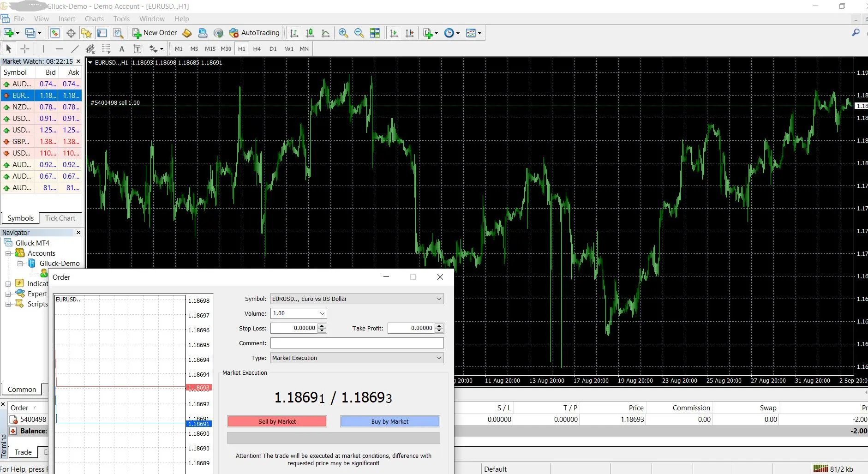Image resolution: width=868 pixels, height=474 pixels.
Task: Select the text label tool (A)
Action: [122, 48]
